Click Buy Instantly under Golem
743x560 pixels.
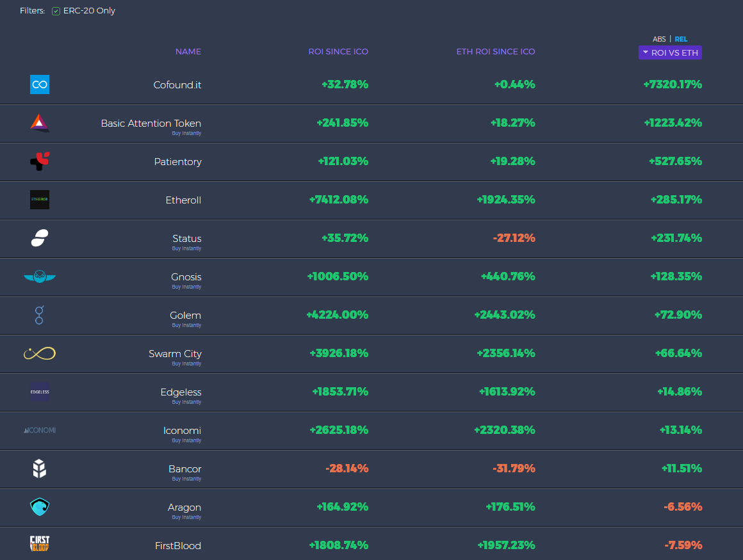(186, 325)
